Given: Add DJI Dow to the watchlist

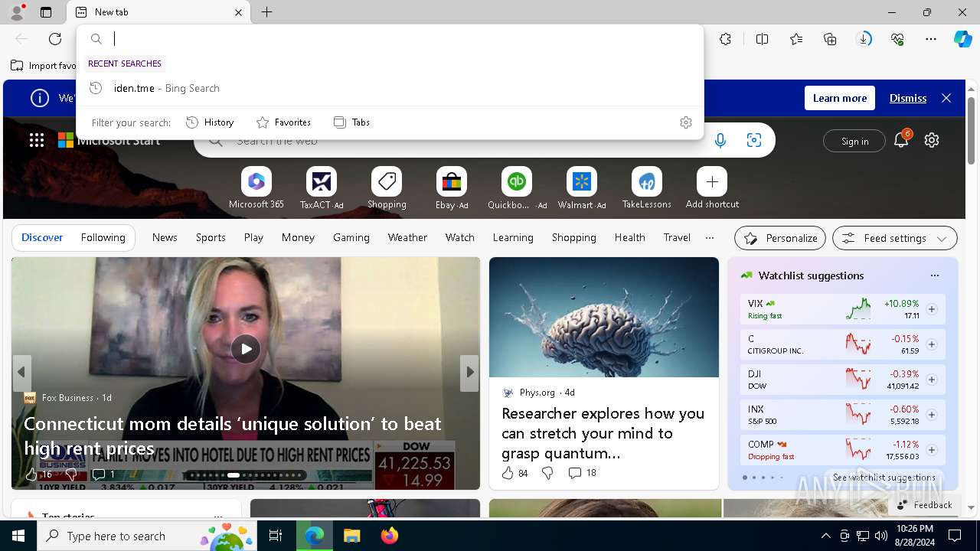Looking at the screenshot, I should point(932,380).
